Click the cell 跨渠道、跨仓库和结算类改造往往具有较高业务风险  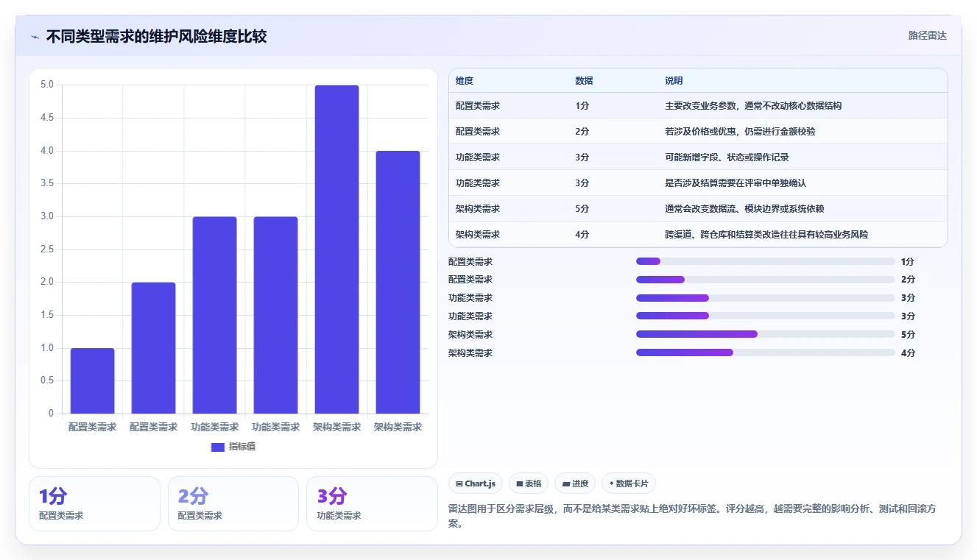click(x=766, y=235)
